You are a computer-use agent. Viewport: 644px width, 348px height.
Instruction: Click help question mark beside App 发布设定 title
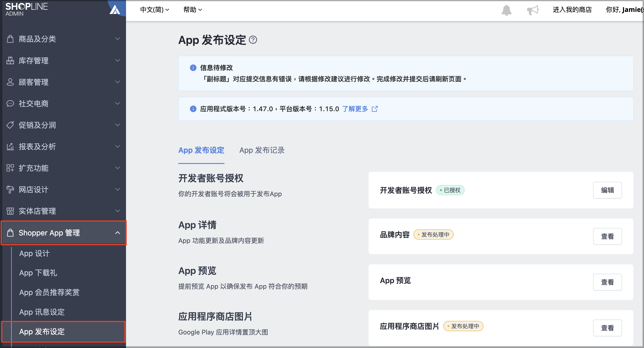(x=253, y=40)
